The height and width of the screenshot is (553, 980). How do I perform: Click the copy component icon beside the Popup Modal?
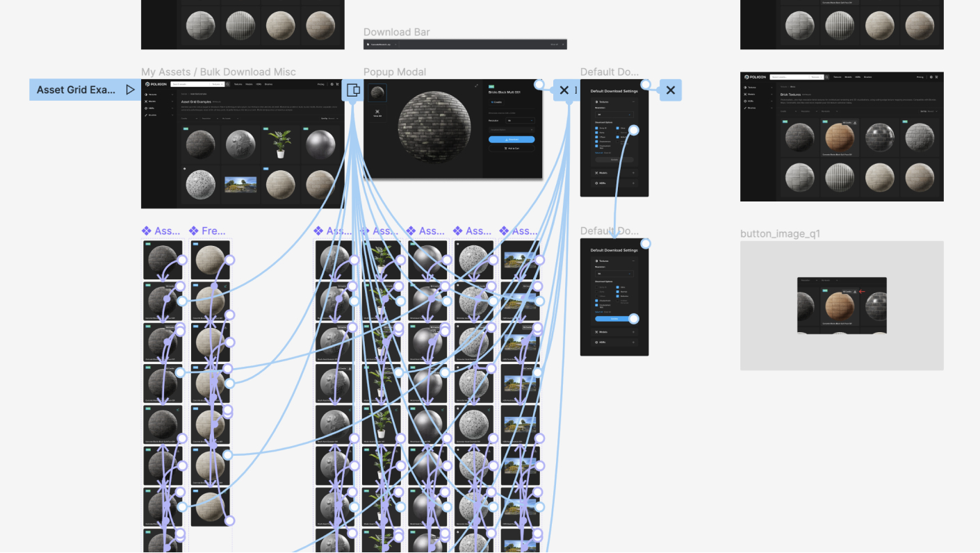(x=352, y=90)
